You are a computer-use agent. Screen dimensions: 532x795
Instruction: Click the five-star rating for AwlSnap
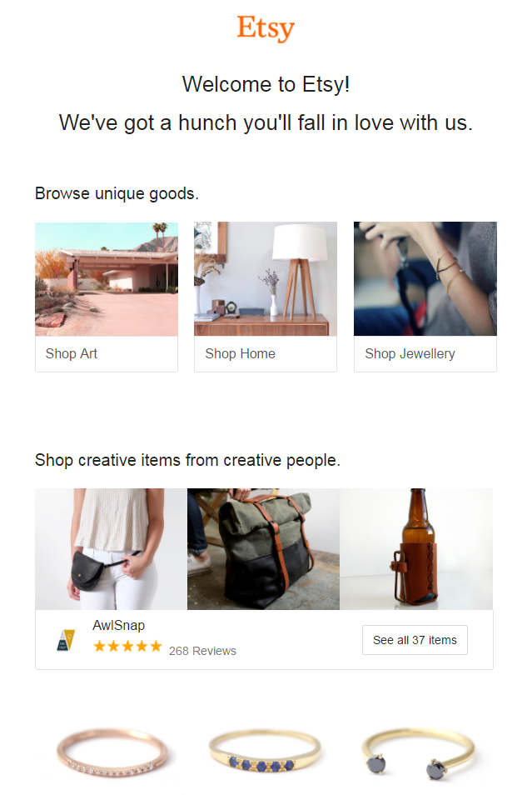127,647
